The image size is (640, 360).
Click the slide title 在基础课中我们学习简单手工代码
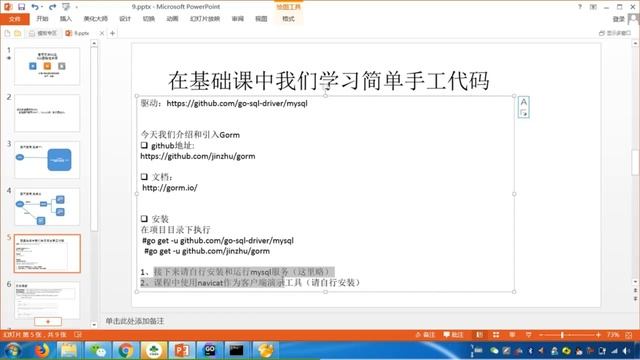329,80
